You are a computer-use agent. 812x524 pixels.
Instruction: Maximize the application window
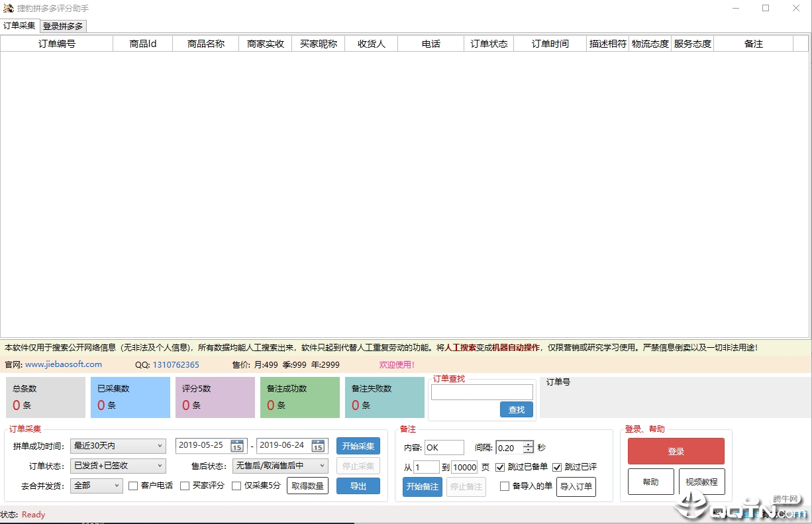[x=766, y=9]
